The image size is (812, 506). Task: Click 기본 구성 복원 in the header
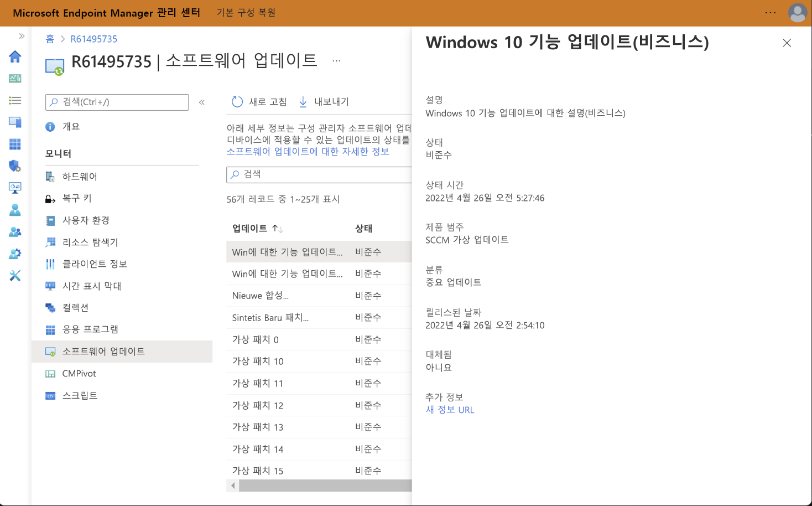[x=246, y=13]
